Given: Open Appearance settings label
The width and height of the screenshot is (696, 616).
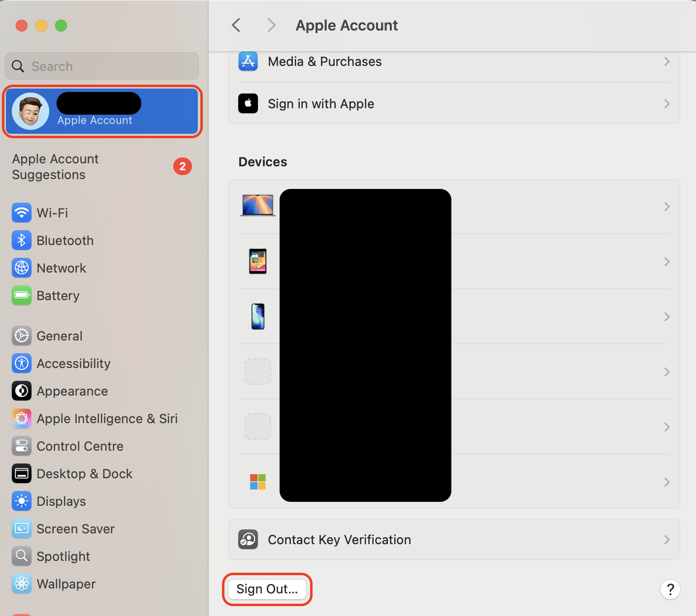Looking at the screenshot, I should [72, 391].
